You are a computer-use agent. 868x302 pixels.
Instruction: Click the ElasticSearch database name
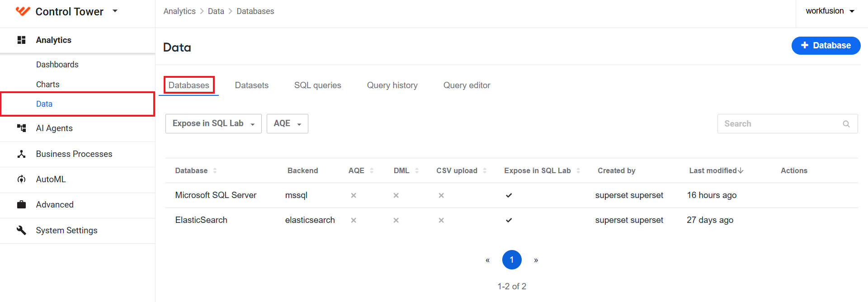[201, 220]
